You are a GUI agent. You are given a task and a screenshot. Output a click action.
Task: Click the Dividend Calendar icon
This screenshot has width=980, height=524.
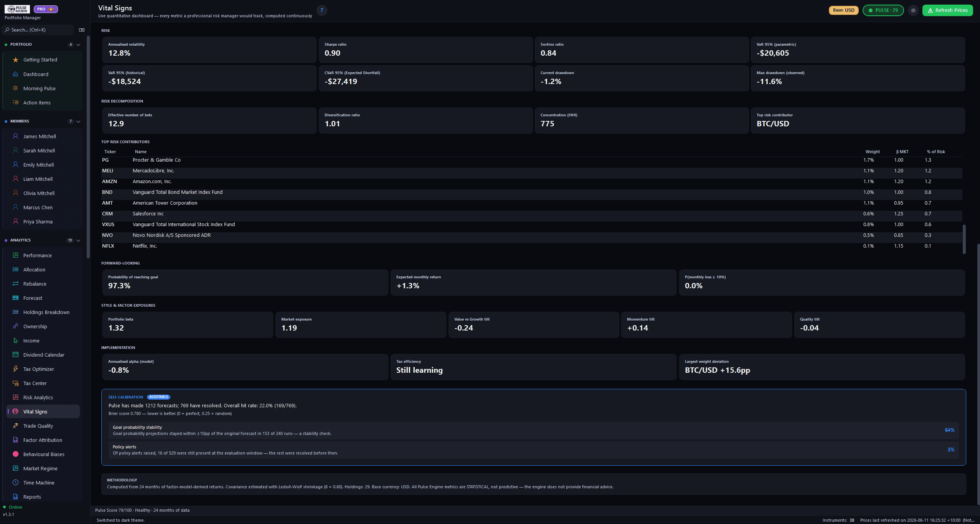tap(15, 355)
